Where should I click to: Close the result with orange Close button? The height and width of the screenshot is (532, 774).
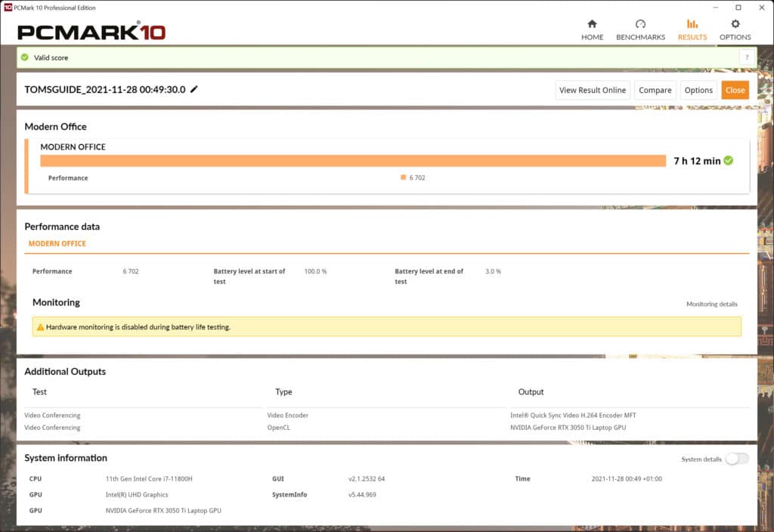pos(735,90)
